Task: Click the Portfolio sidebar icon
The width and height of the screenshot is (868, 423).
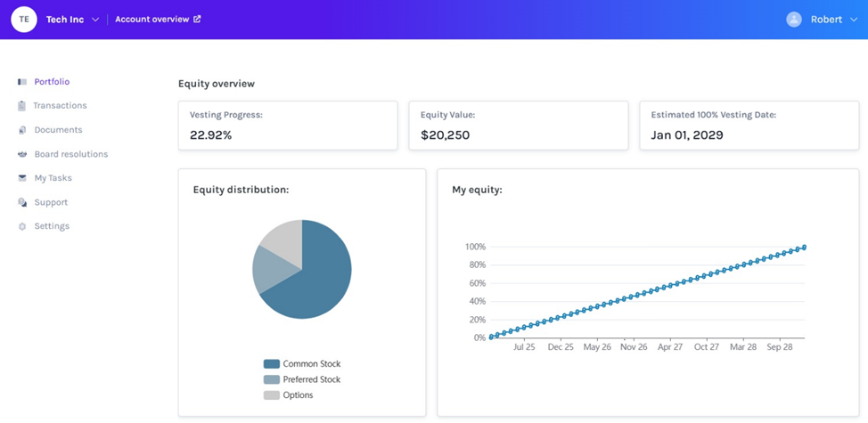Action: click(22, 82)
